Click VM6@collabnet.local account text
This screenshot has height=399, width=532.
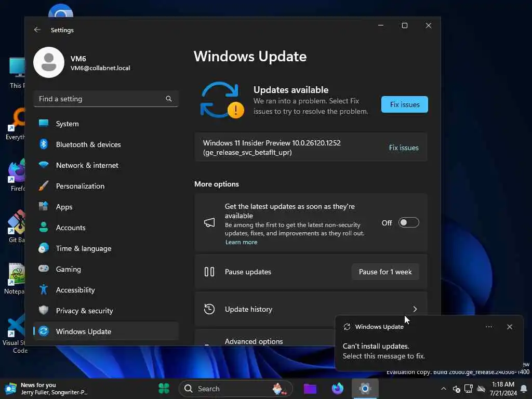click(x=100, y=68)
